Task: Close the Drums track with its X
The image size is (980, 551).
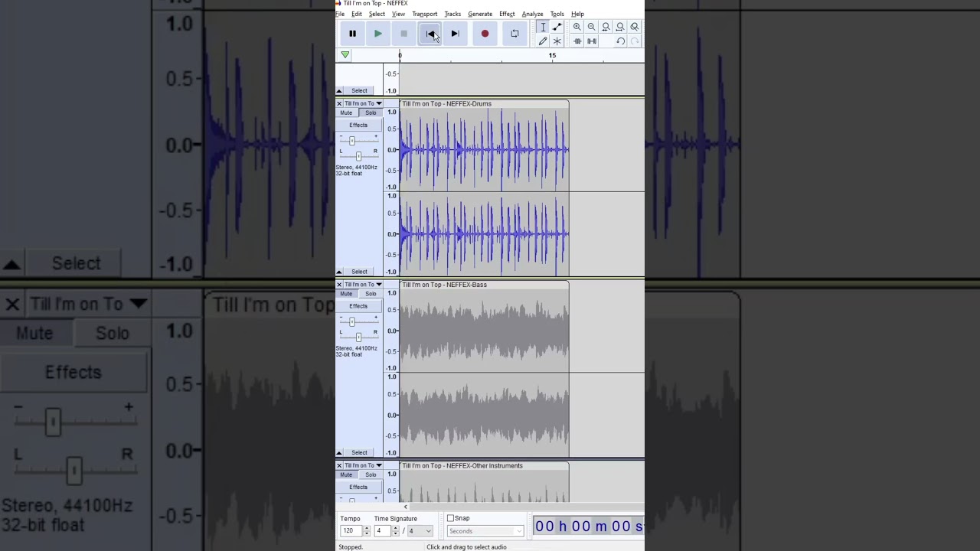Action: pyautogui.click(x=339, y=103)
